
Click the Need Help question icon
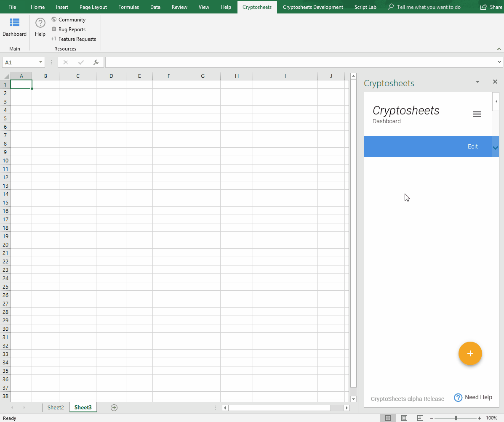pos(458,398)
